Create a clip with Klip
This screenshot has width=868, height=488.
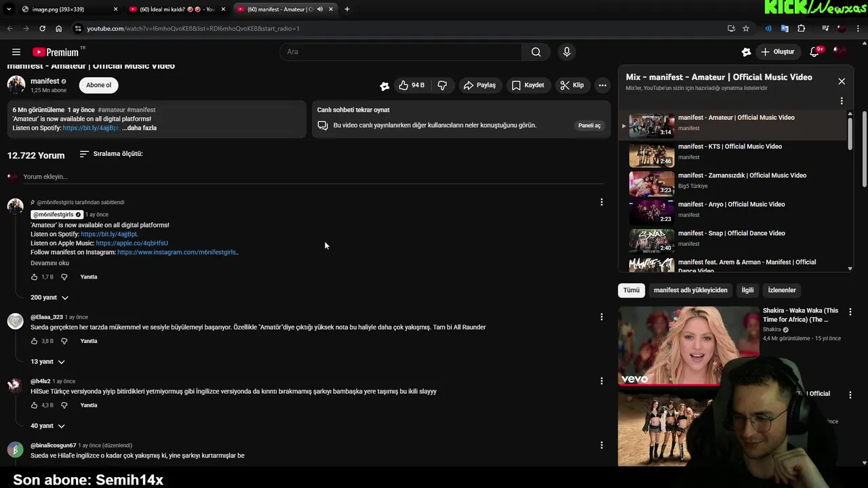coord(572,85)
